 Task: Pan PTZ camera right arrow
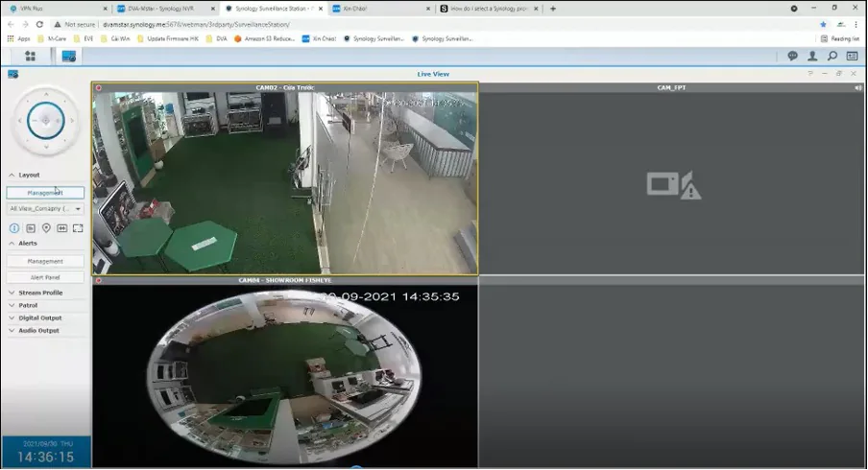pyautogui.click(x=72, y=121)
